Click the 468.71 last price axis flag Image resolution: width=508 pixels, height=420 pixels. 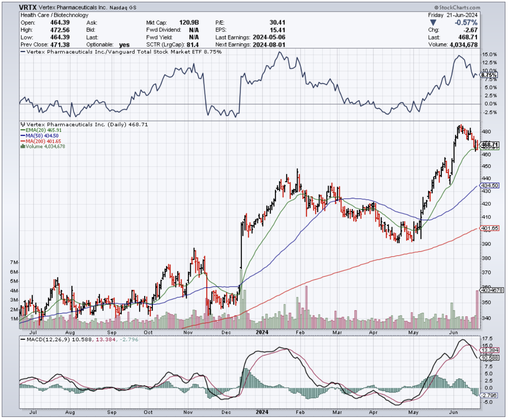pyautogui.click(x=490, y=145)
